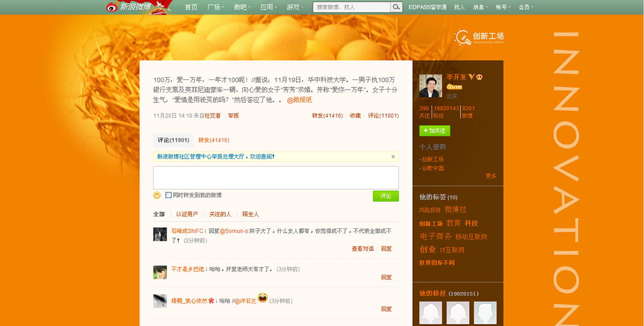Viewport: 644px width, 326px height.
Task: Click the avatar of commenter 石峰成ShiFC
Action: point(160,234)
